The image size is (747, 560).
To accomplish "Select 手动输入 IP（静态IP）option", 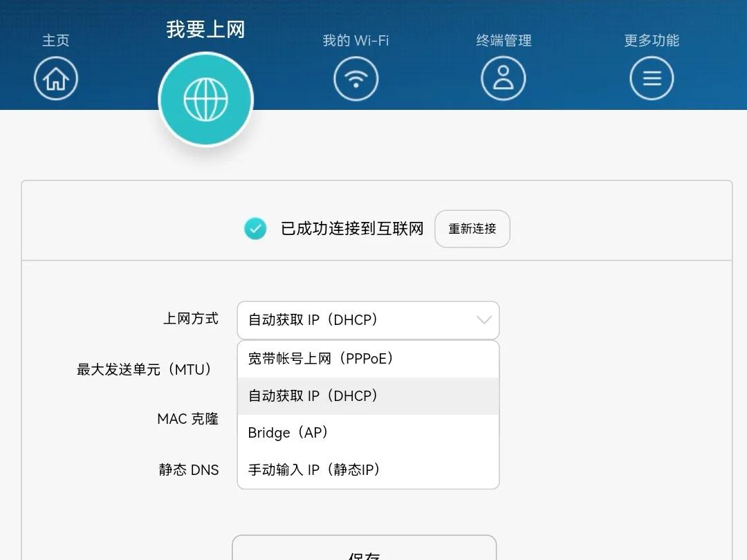I will coord(313,469).
